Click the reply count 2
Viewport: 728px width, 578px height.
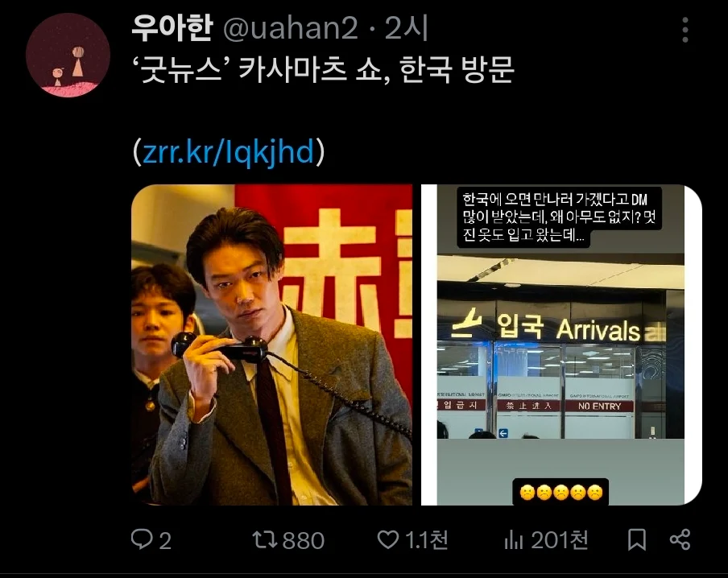[x=165, y=540]
